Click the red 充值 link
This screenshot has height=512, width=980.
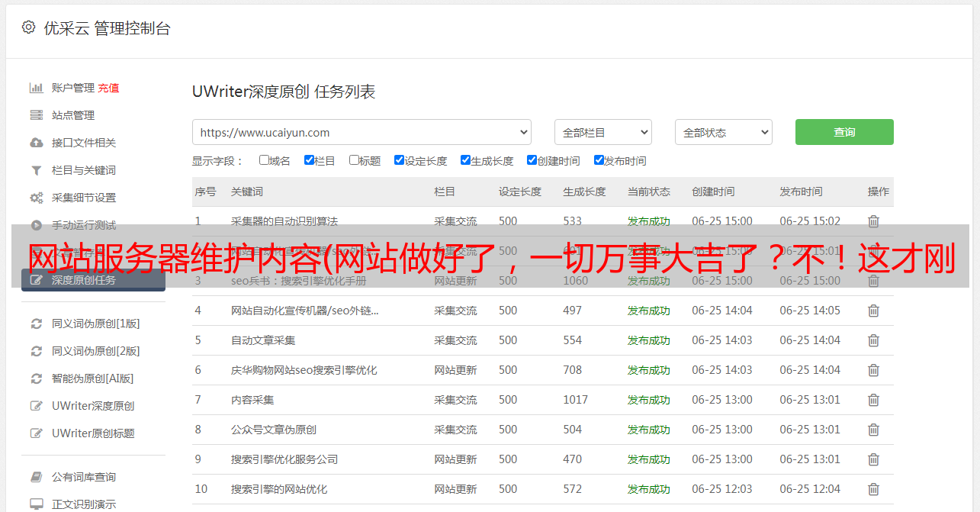point(108,88)
